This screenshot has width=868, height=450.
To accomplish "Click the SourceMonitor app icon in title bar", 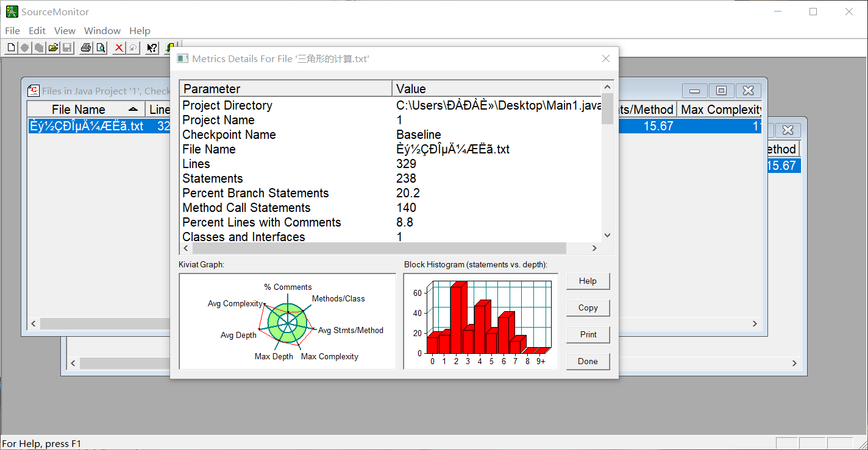I will 12,12.
